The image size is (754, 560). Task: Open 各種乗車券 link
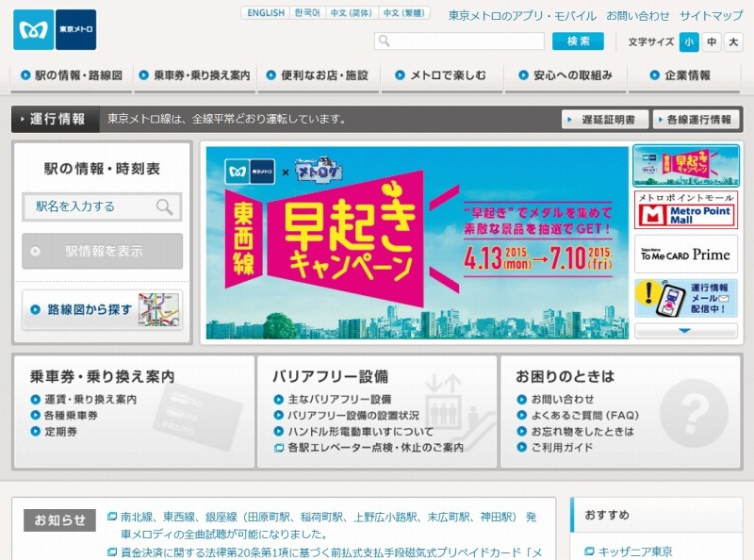pyautogui.click(x=71, y=415)
